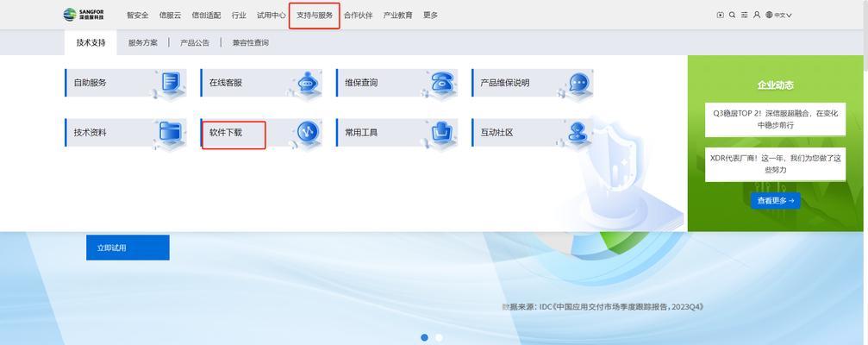Viewport: 868px width, 345px height.
Task: Open the 技术资料 folder icon
Action: [x=171, y=133]
